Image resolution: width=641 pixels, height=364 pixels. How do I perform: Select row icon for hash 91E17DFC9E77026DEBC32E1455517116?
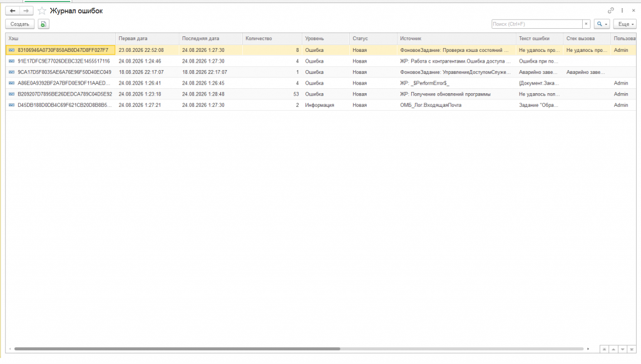[x=11, y=61]
